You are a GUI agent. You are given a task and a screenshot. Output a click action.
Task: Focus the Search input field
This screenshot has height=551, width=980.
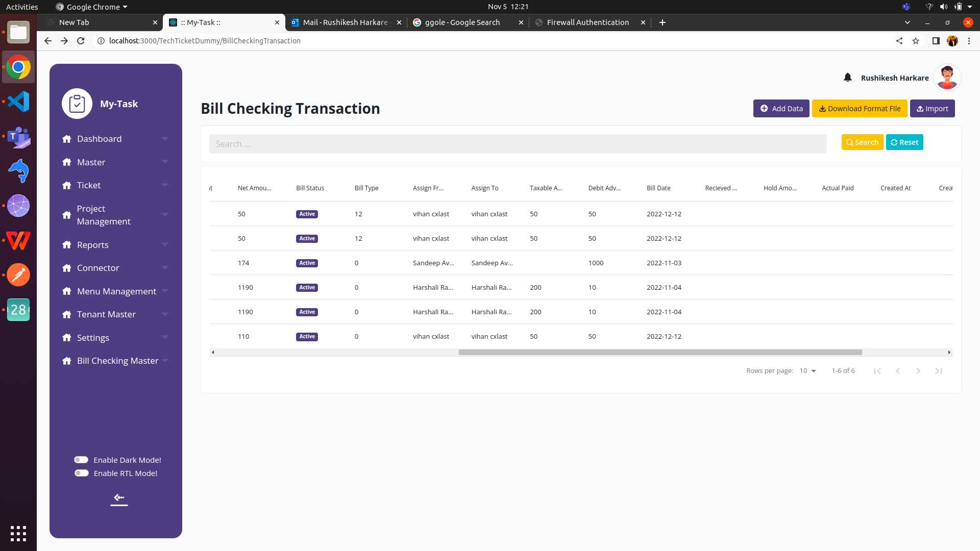click(518, 144)
